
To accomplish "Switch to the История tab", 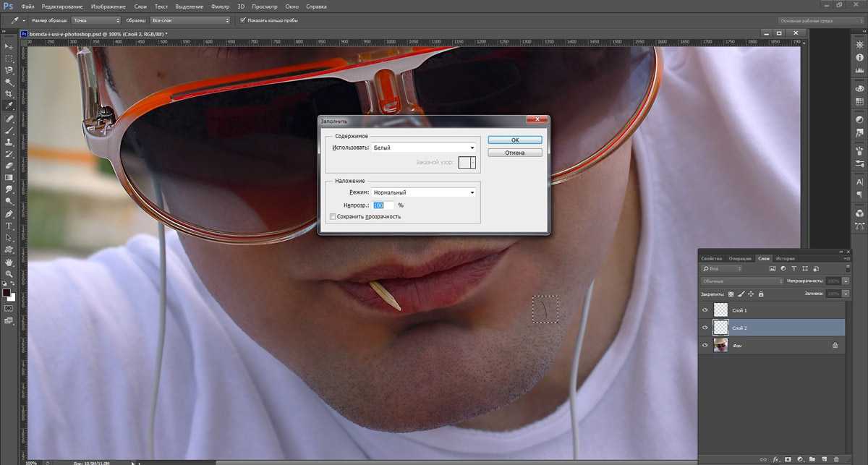I will point(785,258).
